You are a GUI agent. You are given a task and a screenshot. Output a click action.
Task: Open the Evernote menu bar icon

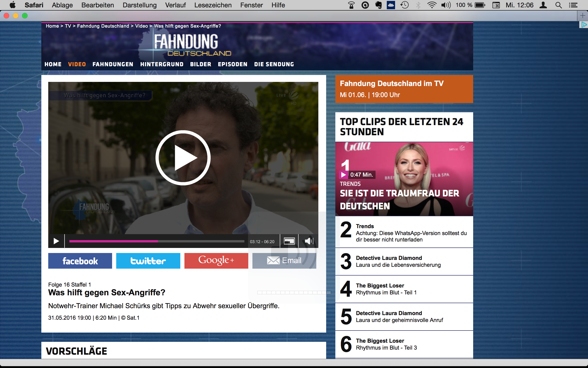[x=378, y=5]
